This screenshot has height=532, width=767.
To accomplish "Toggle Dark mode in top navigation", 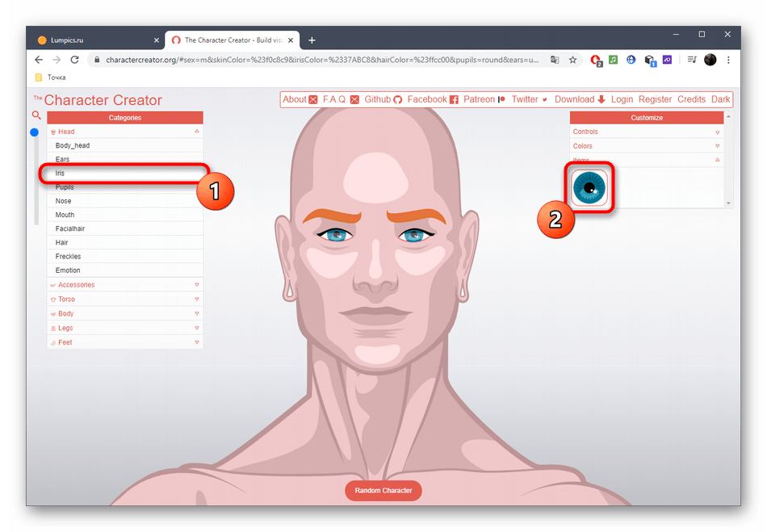I will [x=720, y=99].
